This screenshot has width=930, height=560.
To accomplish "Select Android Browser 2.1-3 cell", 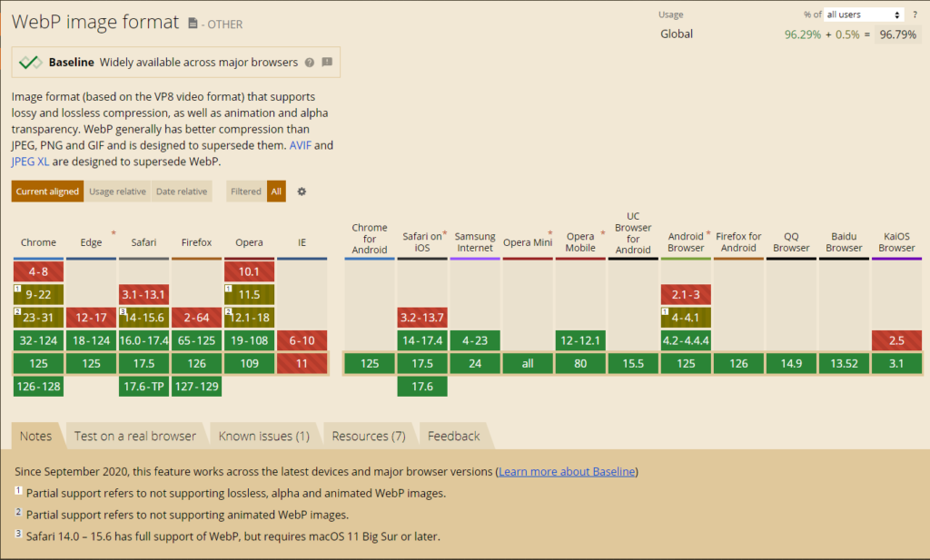I will [x=686, y=294].
